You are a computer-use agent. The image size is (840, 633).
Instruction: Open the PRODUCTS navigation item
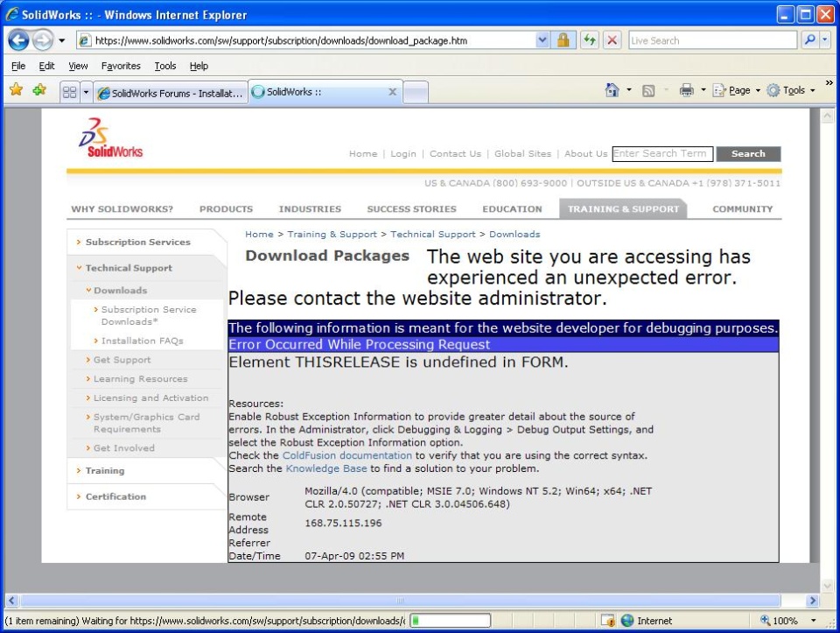[x=226, y=209]
